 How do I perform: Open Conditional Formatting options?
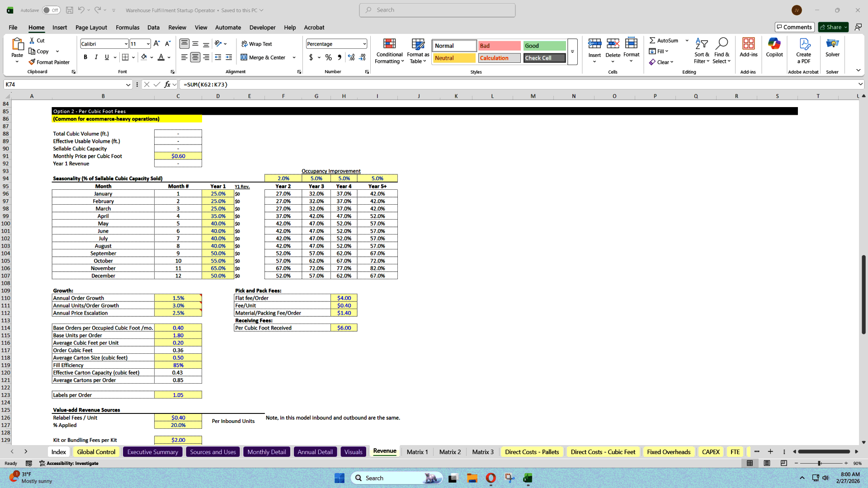point(389,51)
